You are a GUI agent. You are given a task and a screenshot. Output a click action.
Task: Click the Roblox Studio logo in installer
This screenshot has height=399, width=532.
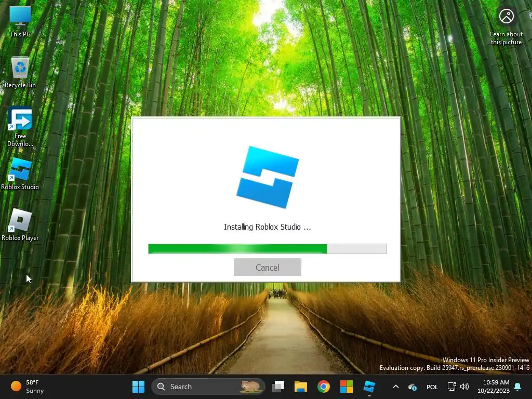268,177
